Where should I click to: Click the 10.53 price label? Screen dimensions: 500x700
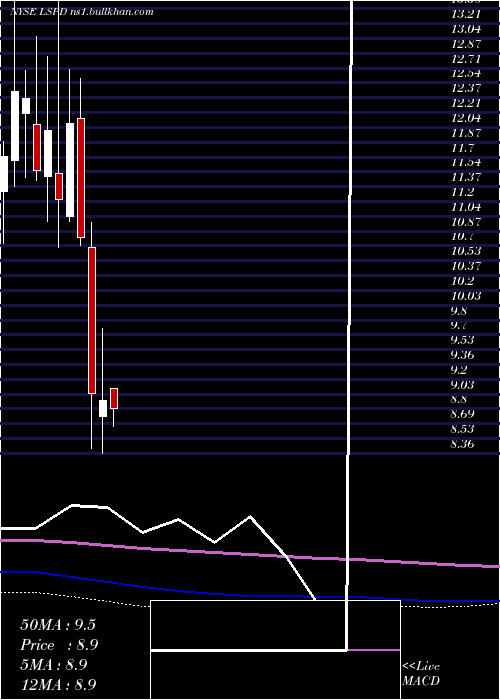pos(466,251)
